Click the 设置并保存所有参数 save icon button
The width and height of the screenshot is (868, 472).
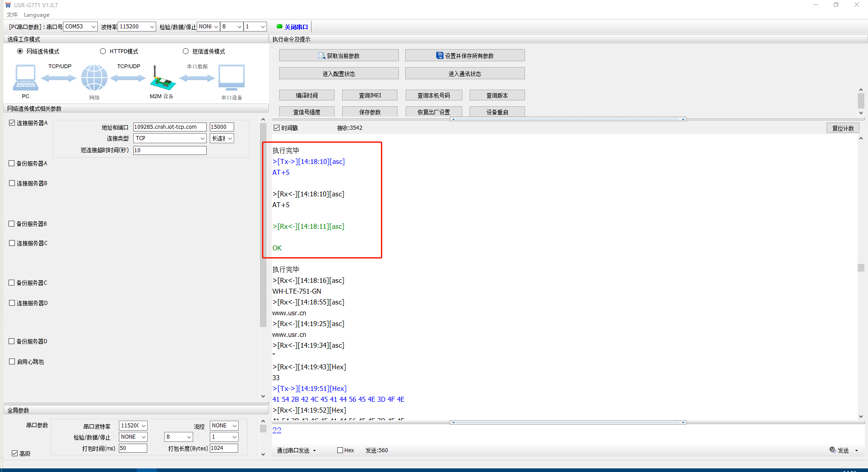point(465,56)
